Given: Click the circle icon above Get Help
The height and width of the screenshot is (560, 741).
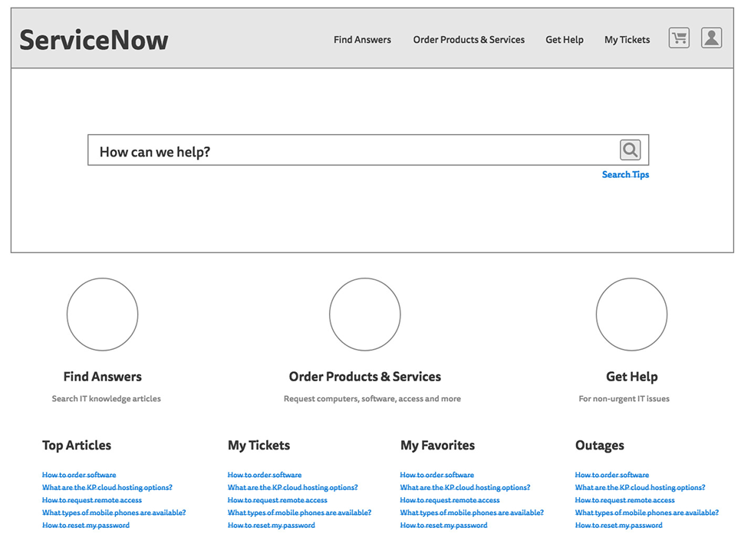Looking at the screenshot, I should [x=631, y=315].
